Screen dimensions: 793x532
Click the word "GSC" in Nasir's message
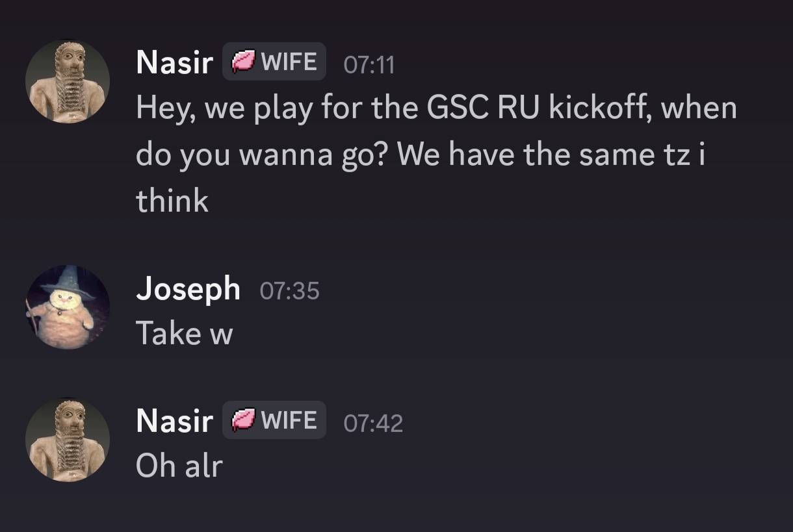click(x=457, y=108)
